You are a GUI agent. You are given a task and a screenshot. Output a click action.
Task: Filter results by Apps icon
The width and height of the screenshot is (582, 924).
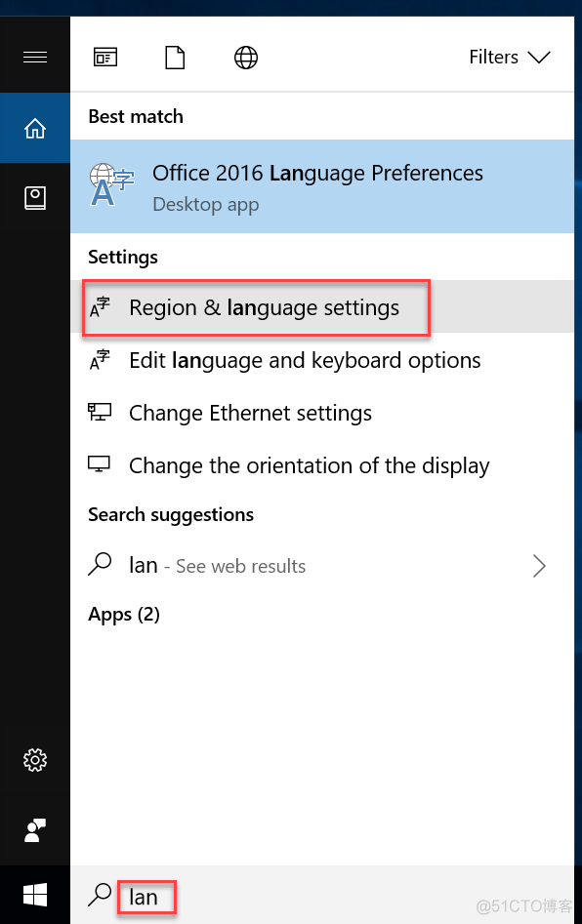[x=105, y=58]
